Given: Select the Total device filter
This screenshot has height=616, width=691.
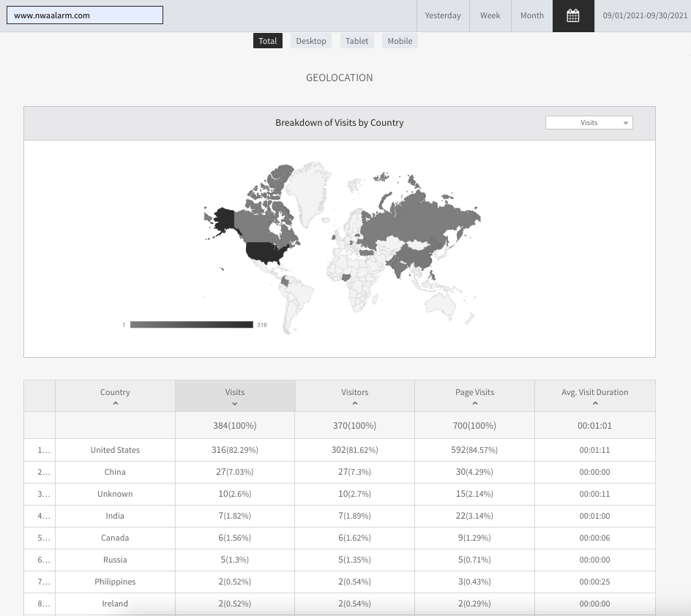Looking at the screenshot, I should [268, 41].
